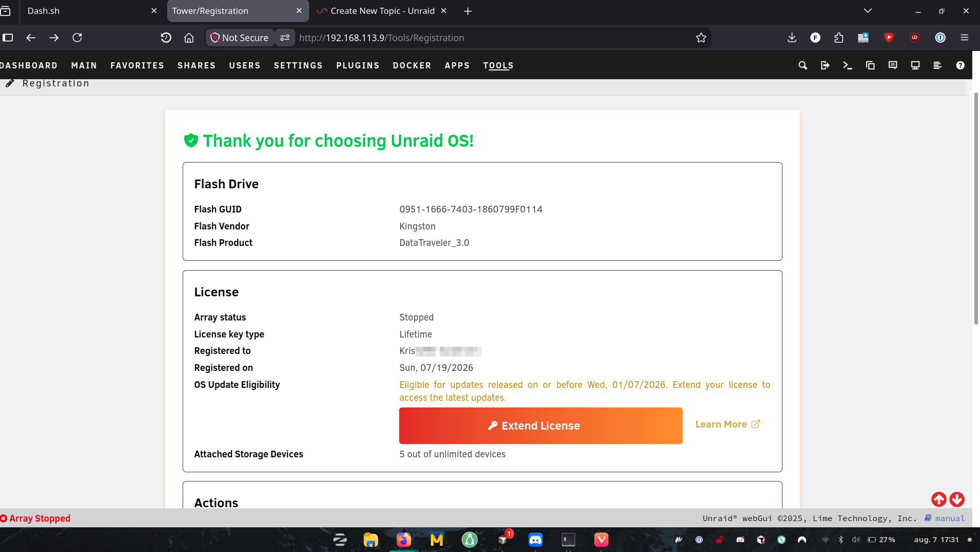
Task: Click the round F extension icon
Action: tap(815, 38)
